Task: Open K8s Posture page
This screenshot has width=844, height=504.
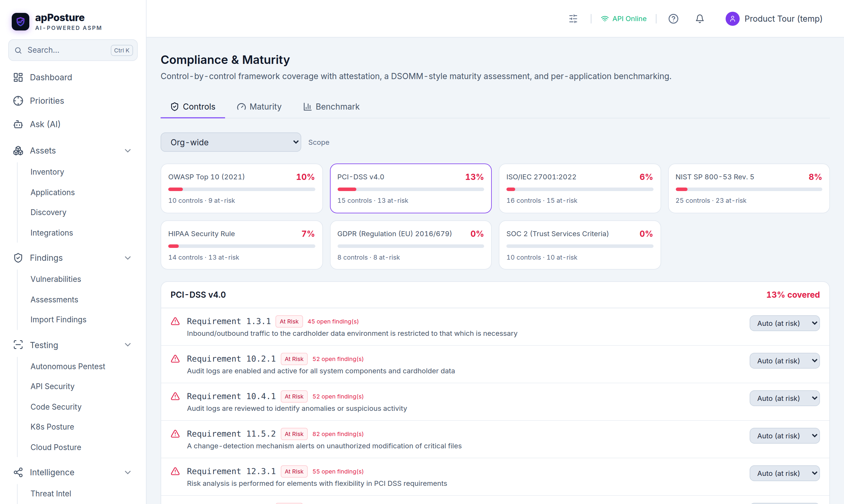Action: pos(52,427)
